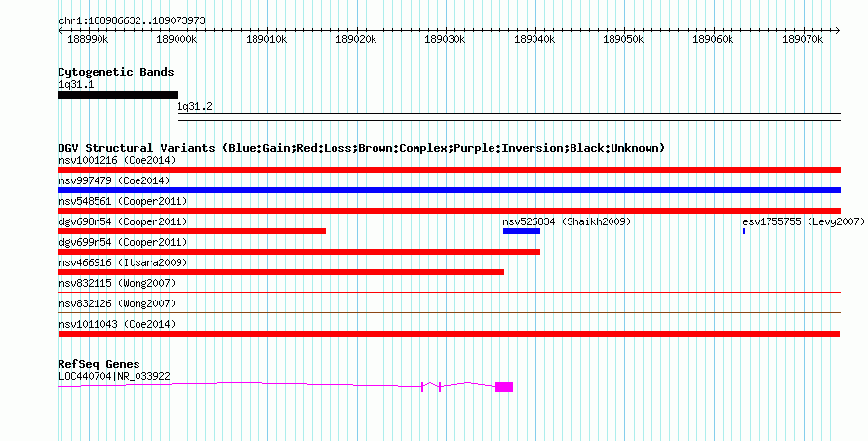
Task: Click the 189030k ruler tick label
Action: click(x=445, y=39)
